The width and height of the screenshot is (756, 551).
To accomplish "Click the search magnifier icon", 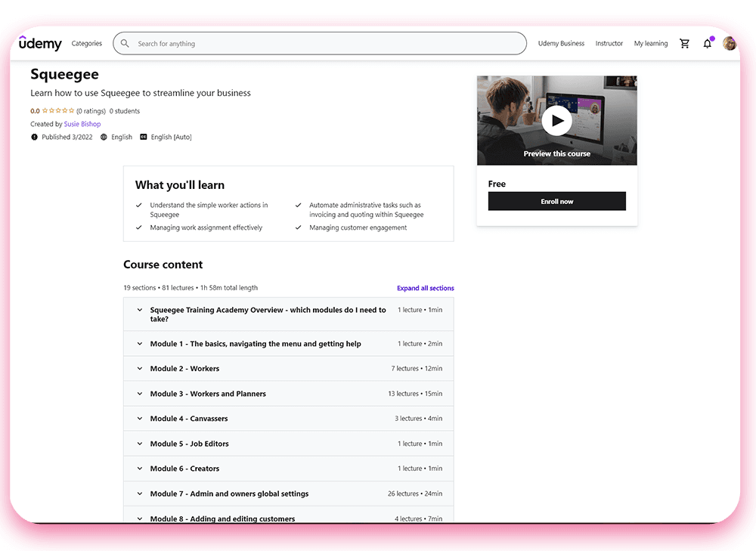I will 125,44.
